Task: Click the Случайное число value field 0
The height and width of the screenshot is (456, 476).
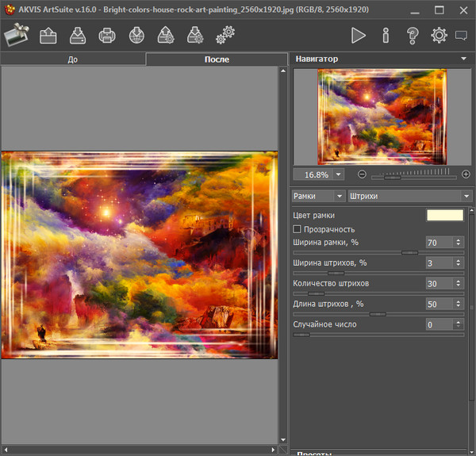Action: pyautogui.click(x=440, y=324)
